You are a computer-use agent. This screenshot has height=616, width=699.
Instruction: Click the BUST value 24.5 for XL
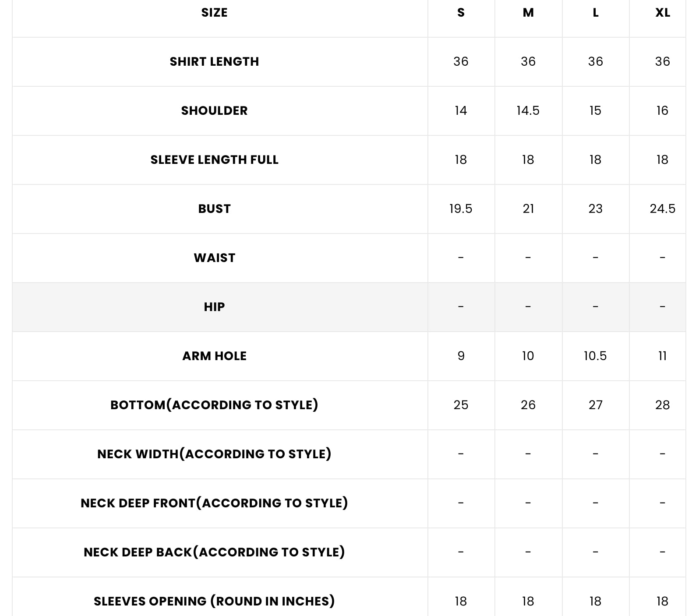coord(663,209)
